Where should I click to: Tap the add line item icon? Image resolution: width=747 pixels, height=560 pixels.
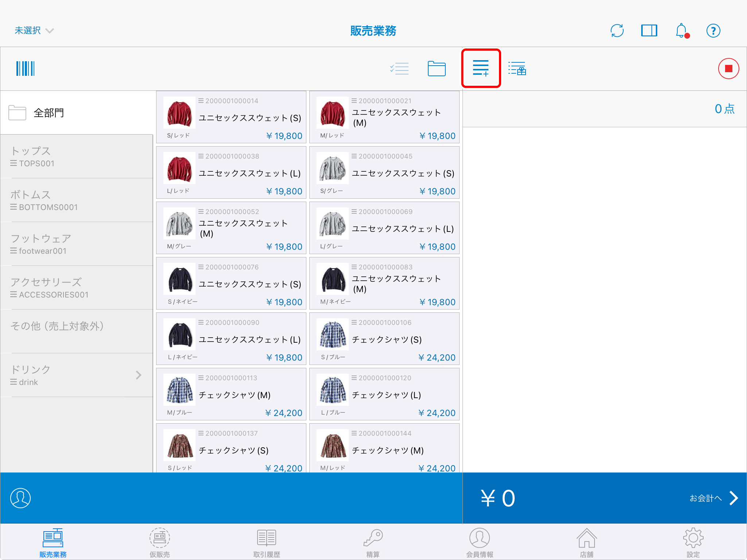pyautogui.click(x=481, y=68)
